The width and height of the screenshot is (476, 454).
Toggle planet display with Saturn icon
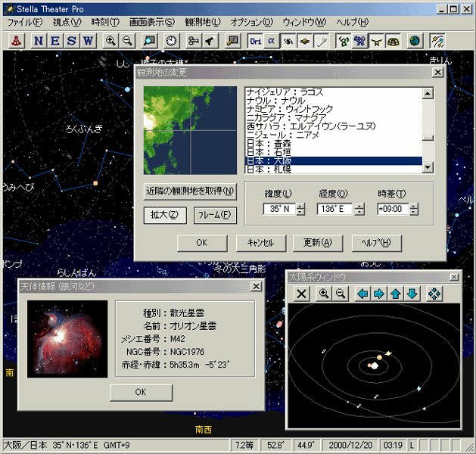click(x=305, y=41)
